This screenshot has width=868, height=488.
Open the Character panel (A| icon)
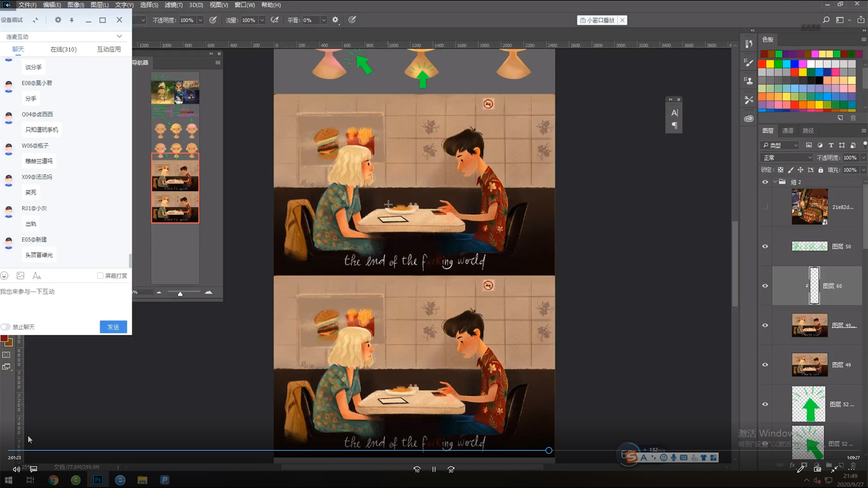pyautogui.click(x=675, y=113)
